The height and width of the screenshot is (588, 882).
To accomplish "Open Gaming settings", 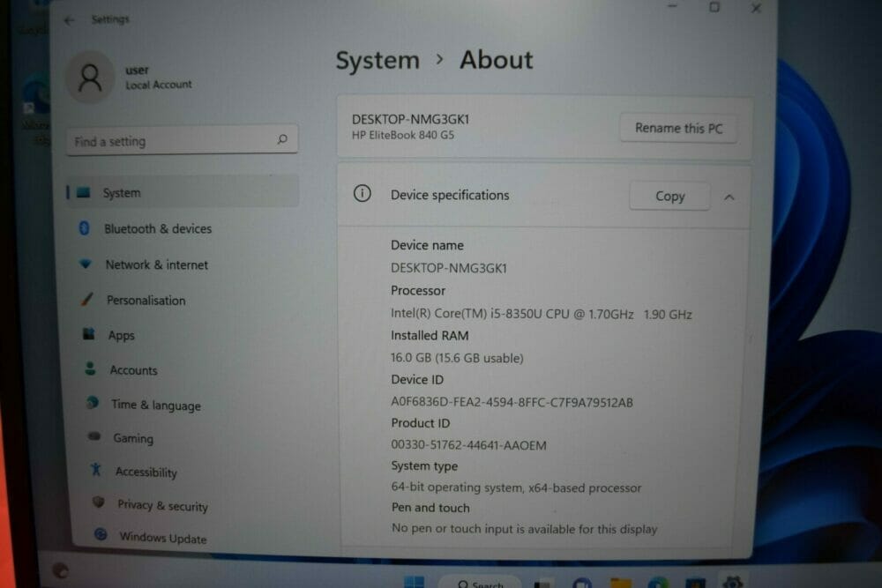I will click(133, 438).
